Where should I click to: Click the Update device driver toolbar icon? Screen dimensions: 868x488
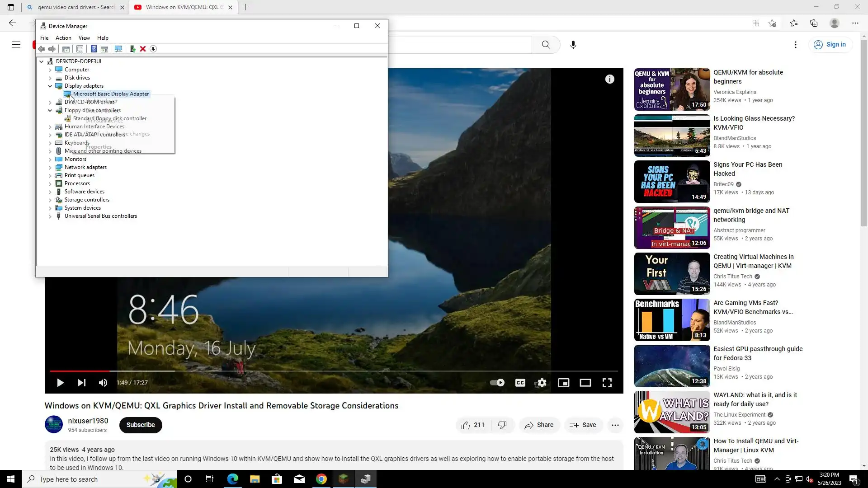tap(132, 49)
